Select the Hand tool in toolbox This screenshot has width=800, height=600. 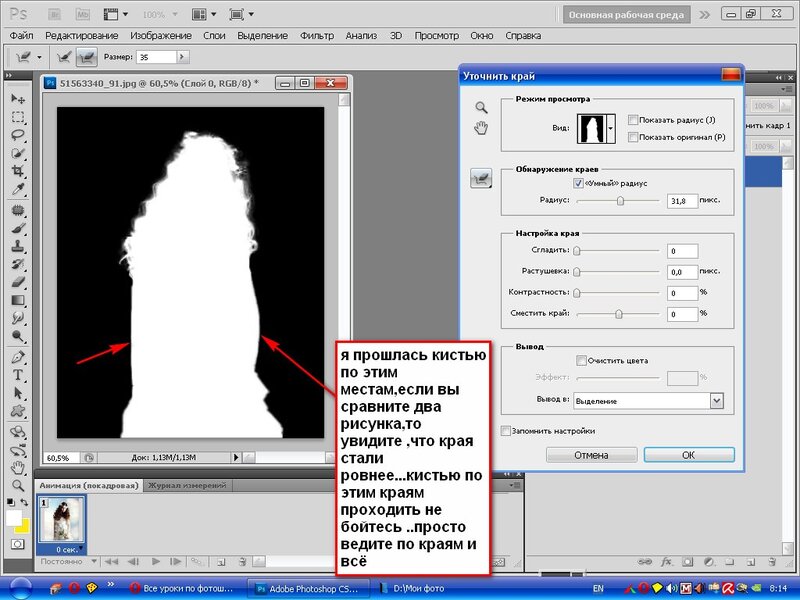click(18, 467)
